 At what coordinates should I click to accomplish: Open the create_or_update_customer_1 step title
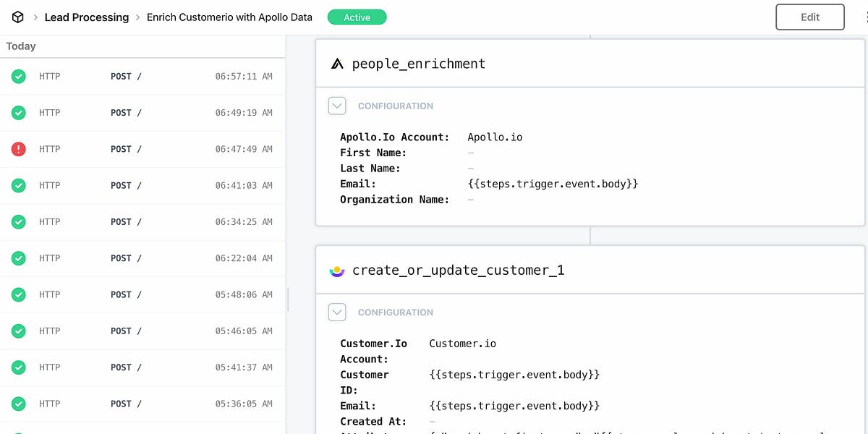[x=459, y=271]
